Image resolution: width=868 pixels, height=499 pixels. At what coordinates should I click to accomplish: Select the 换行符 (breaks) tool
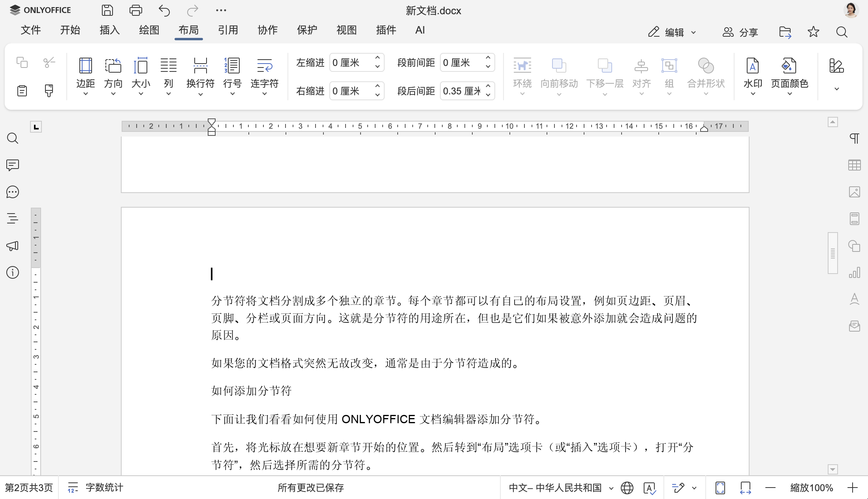(x=200, y=75)
